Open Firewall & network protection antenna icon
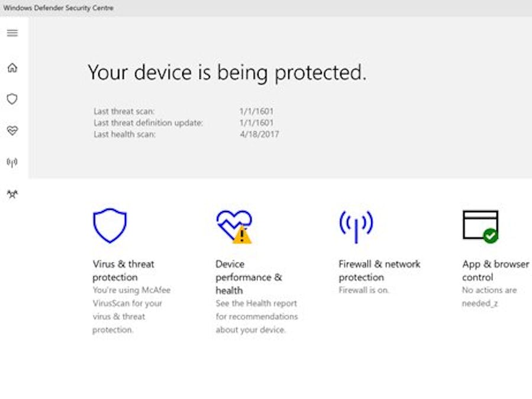The height and width of the screenshot is (399, 532). [356, 223]
